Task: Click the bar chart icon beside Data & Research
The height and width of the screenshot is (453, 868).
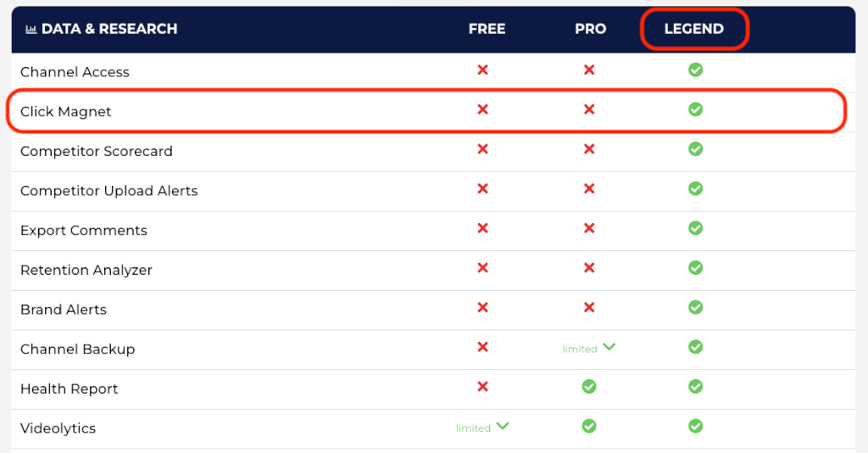Action: point(31,30)
